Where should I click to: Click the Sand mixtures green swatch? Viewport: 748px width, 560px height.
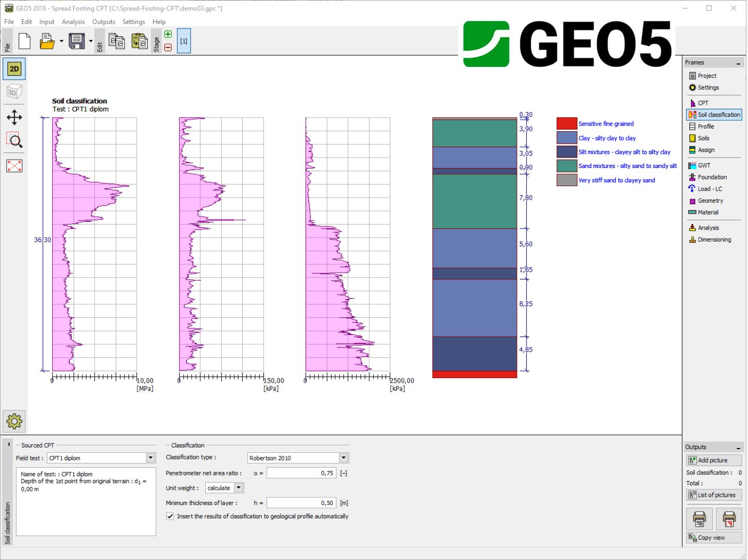[567, 166]
